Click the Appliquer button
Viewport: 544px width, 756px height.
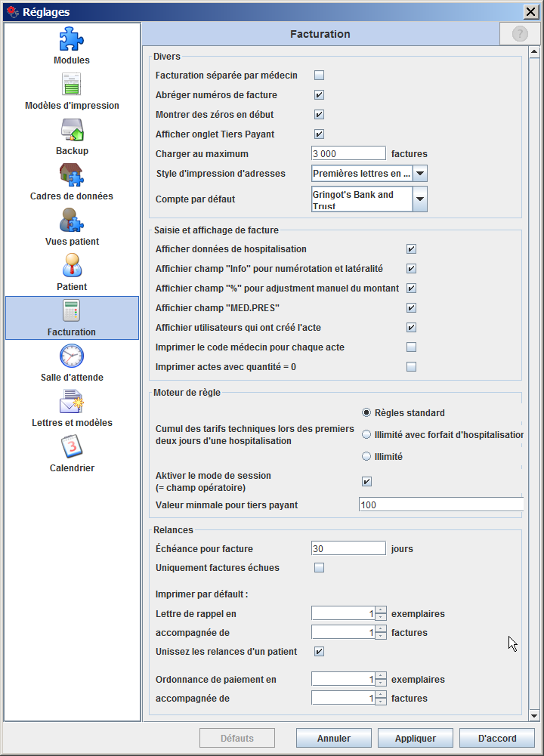tap(415, 738)
